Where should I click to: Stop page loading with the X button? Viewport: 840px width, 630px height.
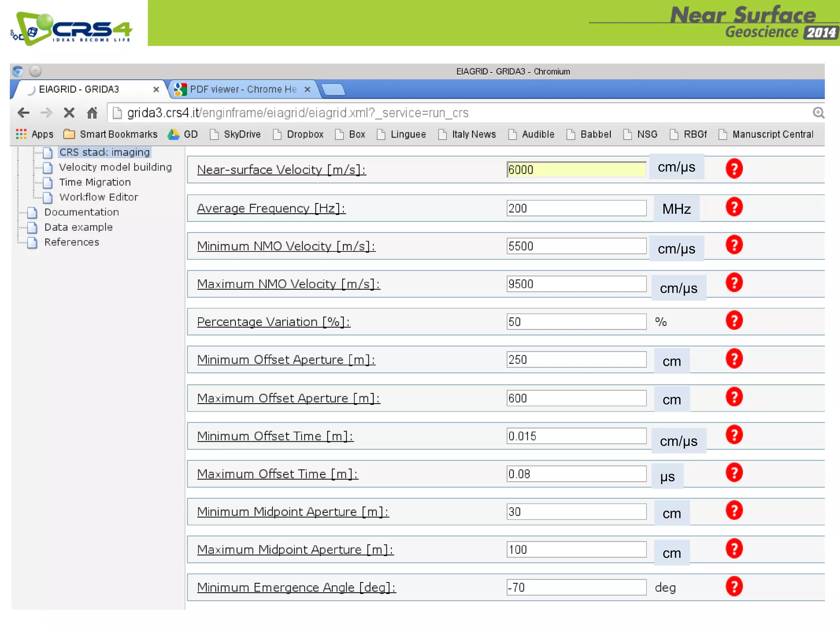click(69, 112)
